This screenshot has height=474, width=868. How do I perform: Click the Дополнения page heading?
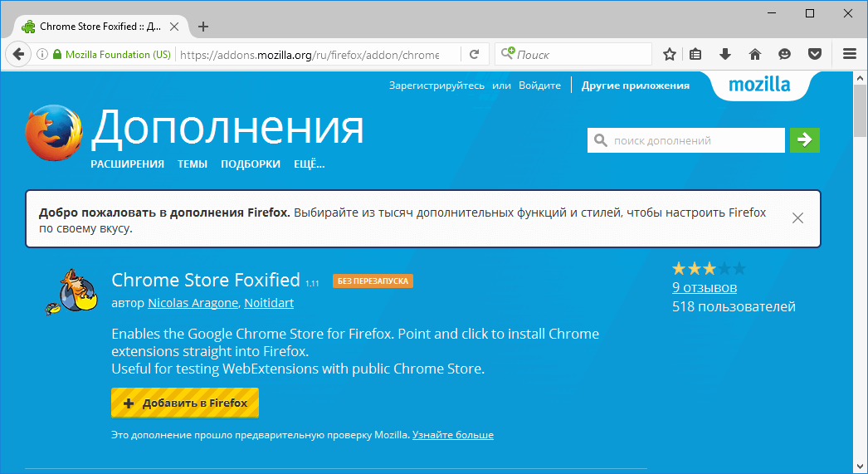coord(227,128)
